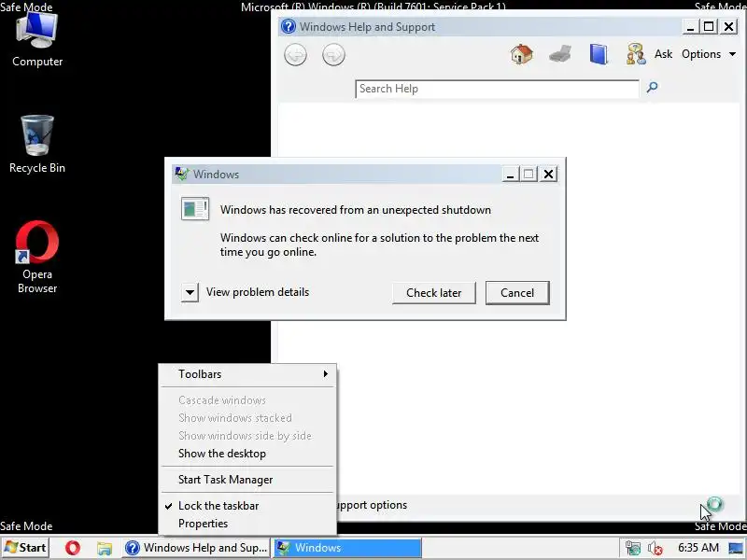Click the report icon in Windows dialog
Viewport: 747px width, 560px height.
pyautogui.click(x=195, y=208)
